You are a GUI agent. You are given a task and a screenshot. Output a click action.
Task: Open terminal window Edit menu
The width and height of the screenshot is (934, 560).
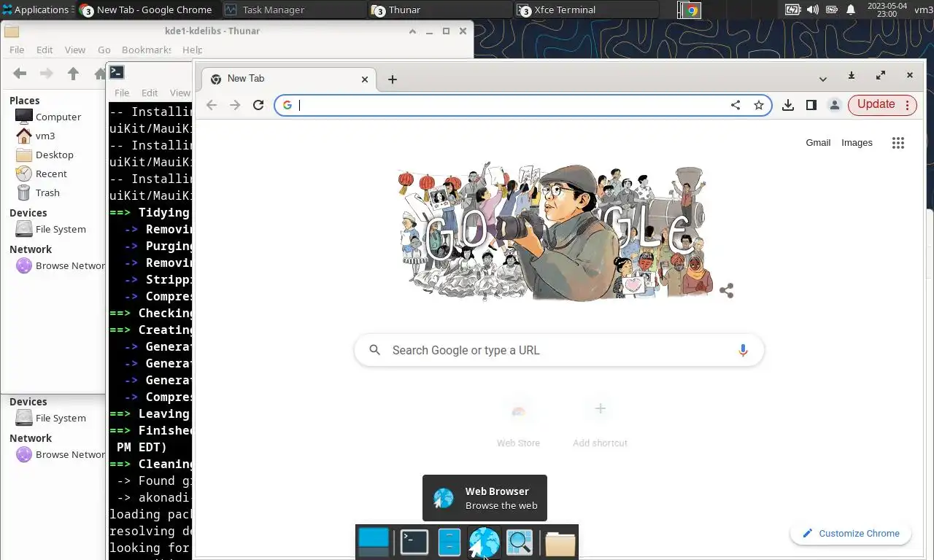(150, 93)
